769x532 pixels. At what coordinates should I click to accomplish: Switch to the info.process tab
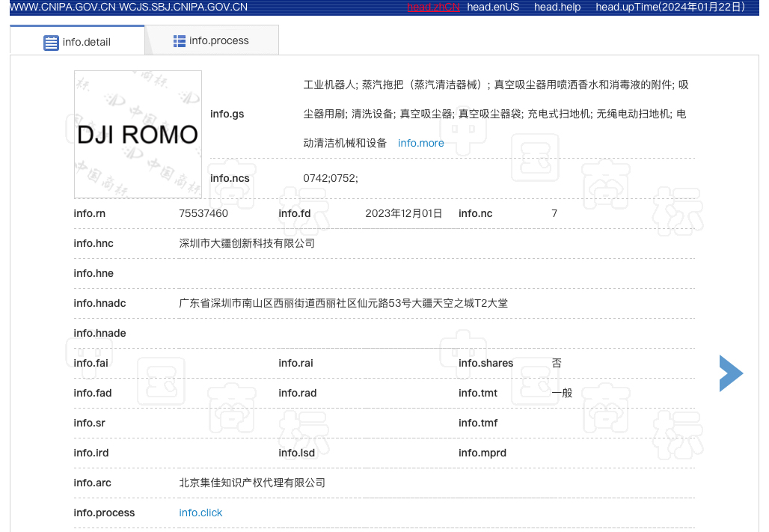212,40
